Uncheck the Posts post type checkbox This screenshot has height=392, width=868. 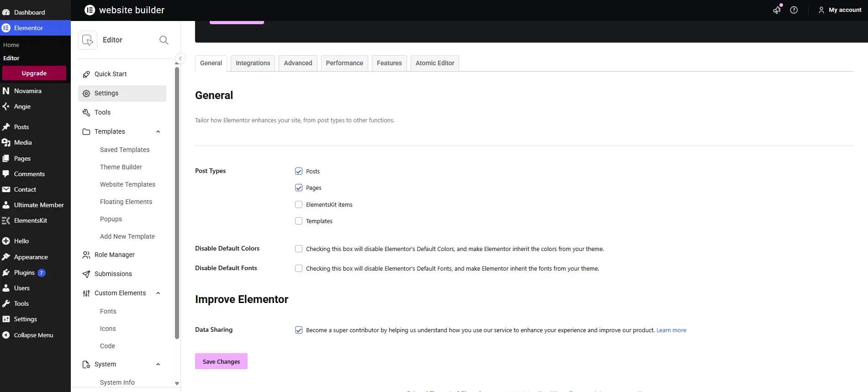(299, 171)
